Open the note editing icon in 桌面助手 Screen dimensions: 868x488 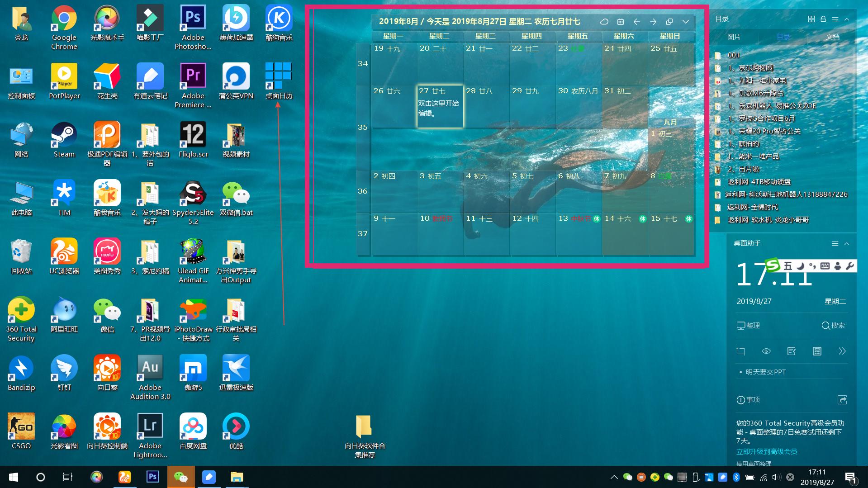[x=792, y=351]
